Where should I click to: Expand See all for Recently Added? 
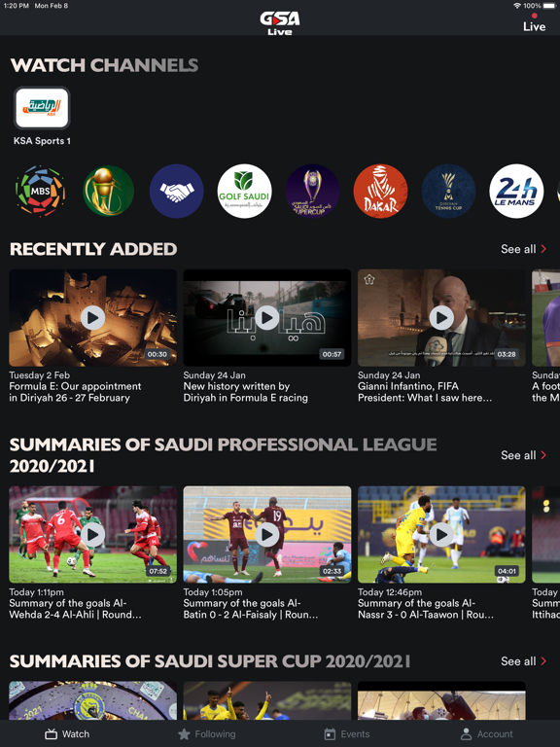click(523, 249)
